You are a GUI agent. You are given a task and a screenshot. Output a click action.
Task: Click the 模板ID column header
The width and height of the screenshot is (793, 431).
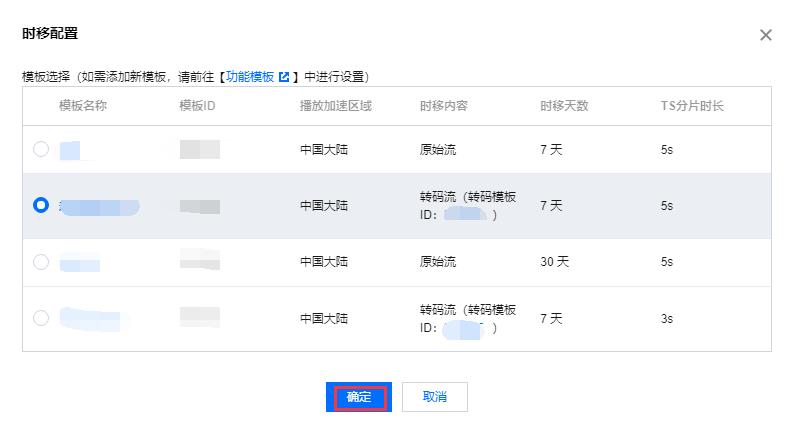197,106
